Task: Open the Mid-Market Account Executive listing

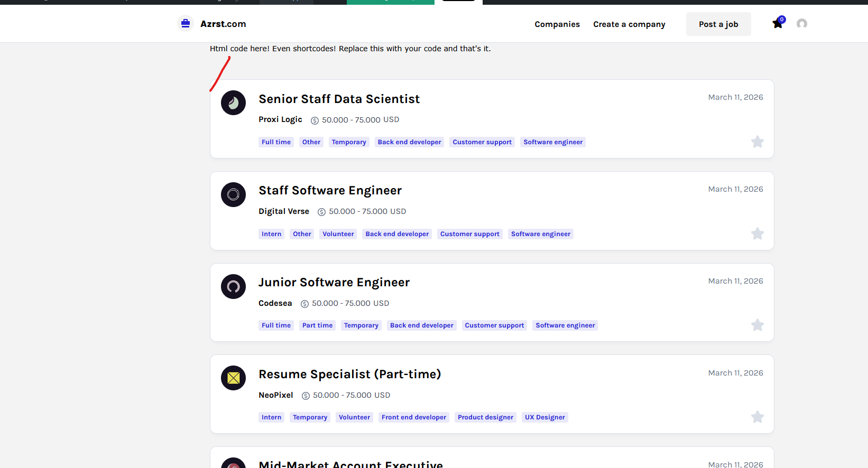Action: click(x=350, y=464)
